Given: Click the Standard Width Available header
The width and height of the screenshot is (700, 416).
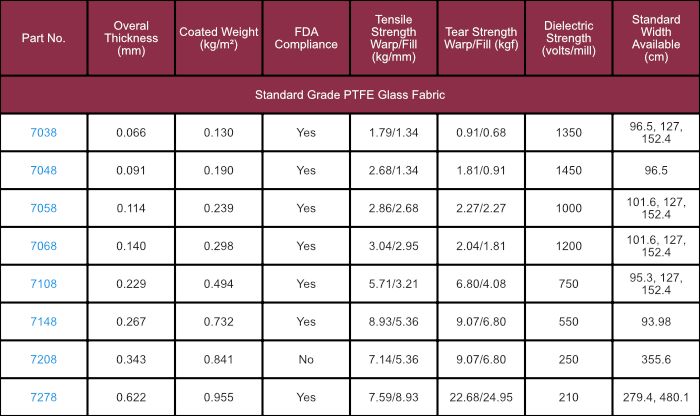Looking at the screenshot, I should pos(656,38).
